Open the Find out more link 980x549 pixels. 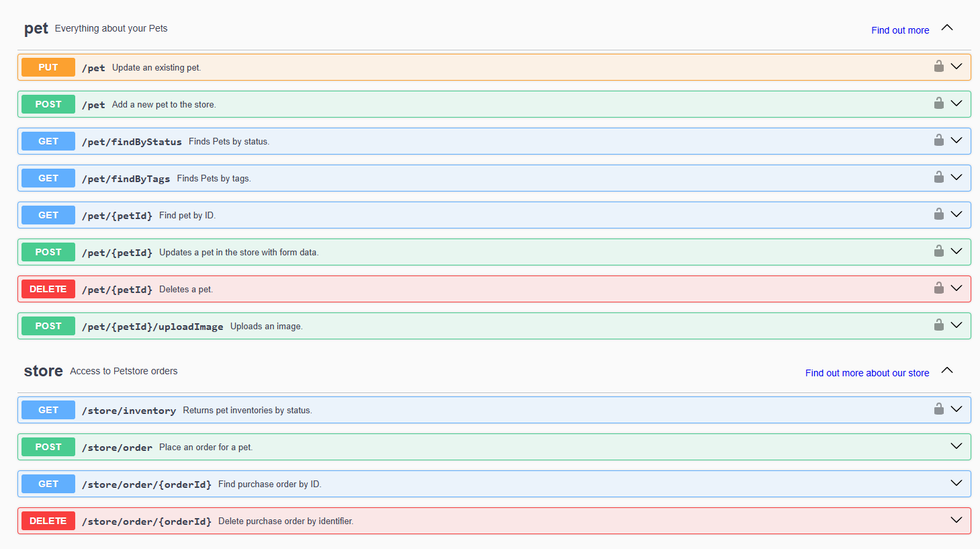899,30
